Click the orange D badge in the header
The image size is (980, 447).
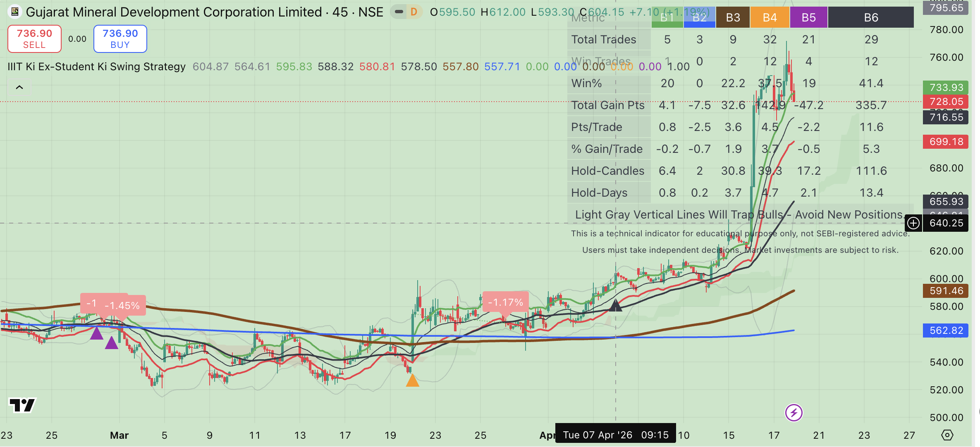click(414, 12)
